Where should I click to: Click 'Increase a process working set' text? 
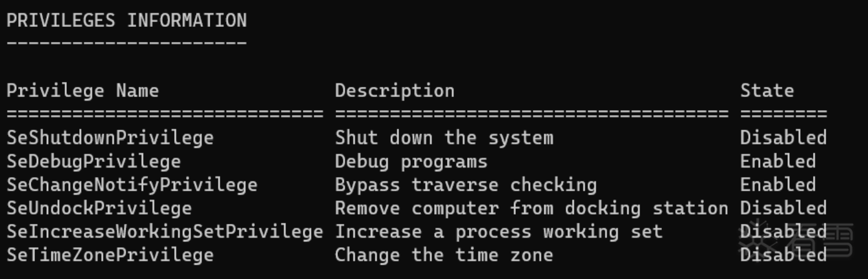[498, 232]
